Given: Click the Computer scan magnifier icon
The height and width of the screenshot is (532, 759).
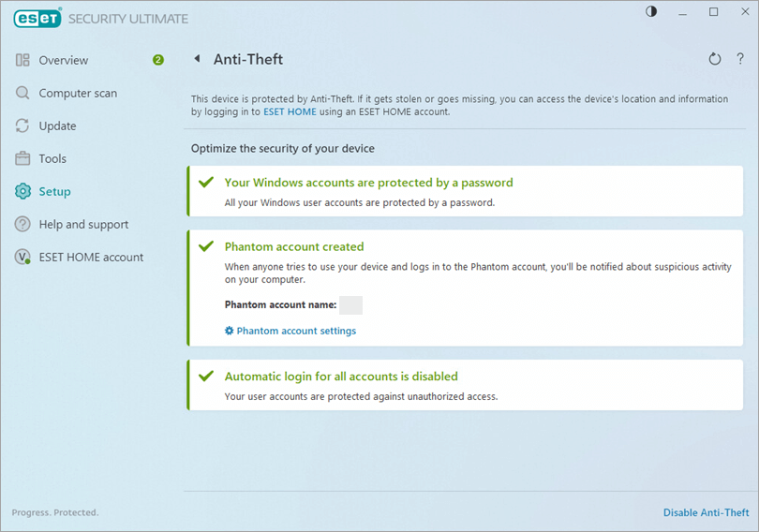Looking at the screenshot, I should [x=22, y=93].
